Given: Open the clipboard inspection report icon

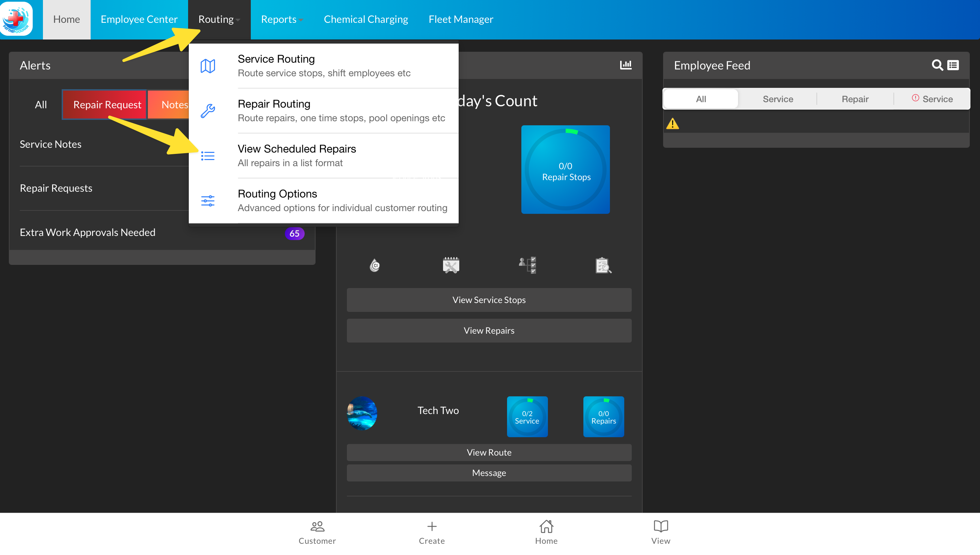Looking at the screenshot, I should click(x=603, y=265).
